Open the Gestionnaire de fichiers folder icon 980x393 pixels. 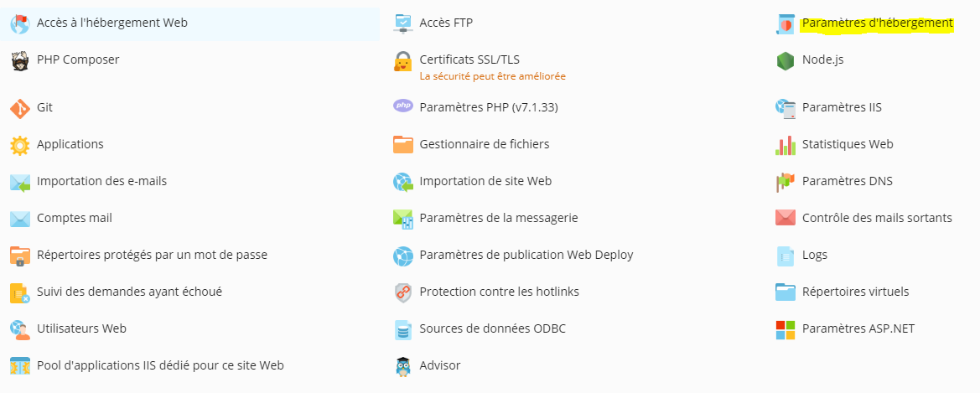[x=402, y=145]
